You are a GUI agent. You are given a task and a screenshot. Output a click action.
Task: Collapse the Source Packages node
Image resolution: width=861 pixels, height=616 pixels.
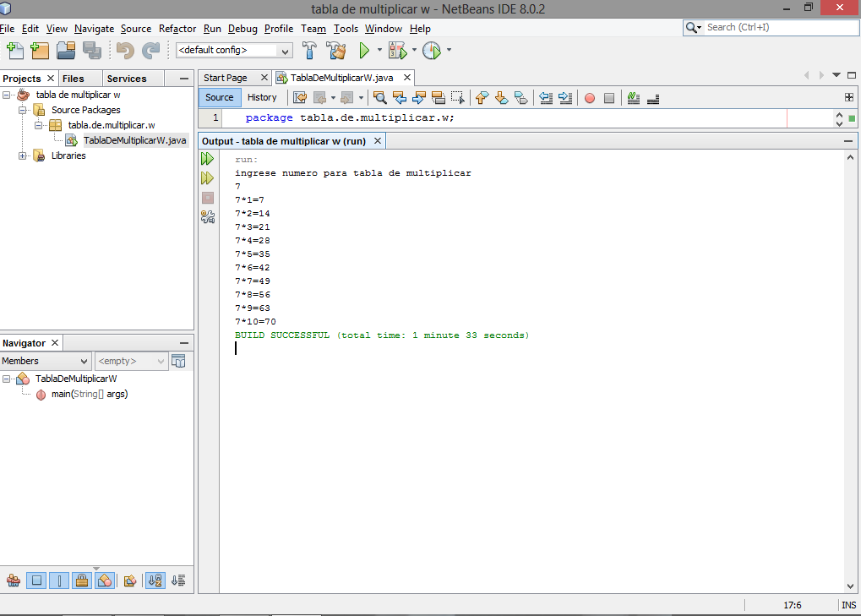23,110
